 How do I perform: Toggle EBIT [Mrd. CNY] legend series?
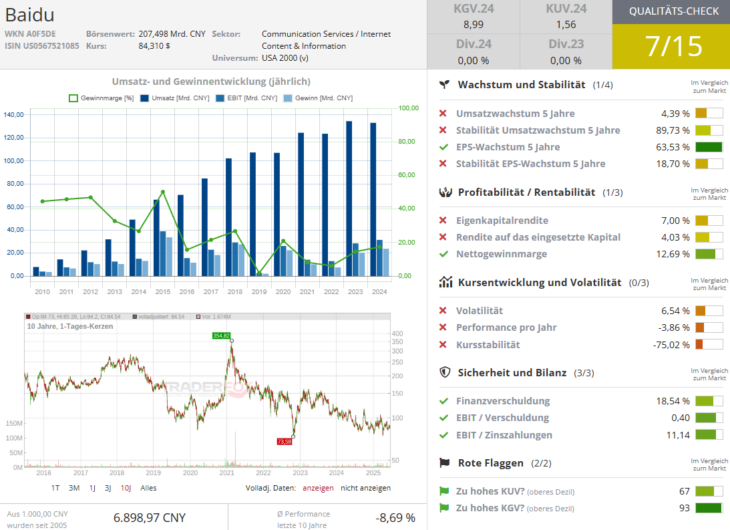tap(247, 98)
